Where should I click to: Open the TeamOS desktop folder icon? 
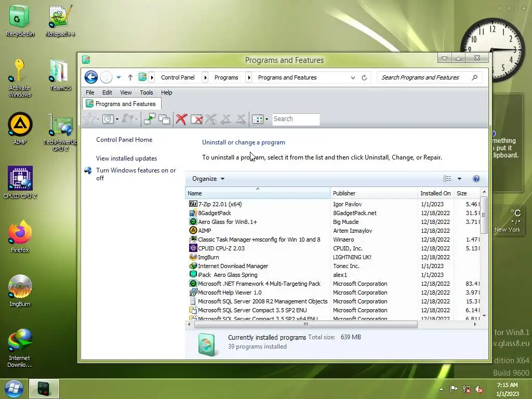[60, 75]
